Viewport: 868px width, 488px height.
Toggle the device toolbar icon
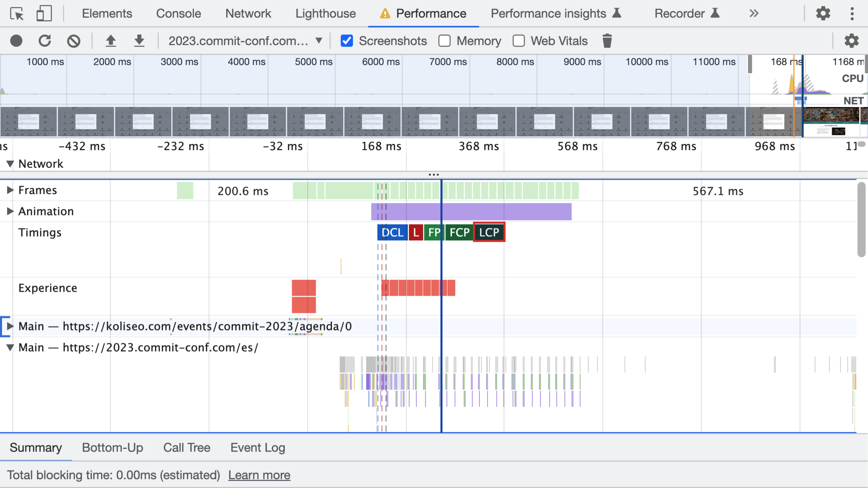44,14
